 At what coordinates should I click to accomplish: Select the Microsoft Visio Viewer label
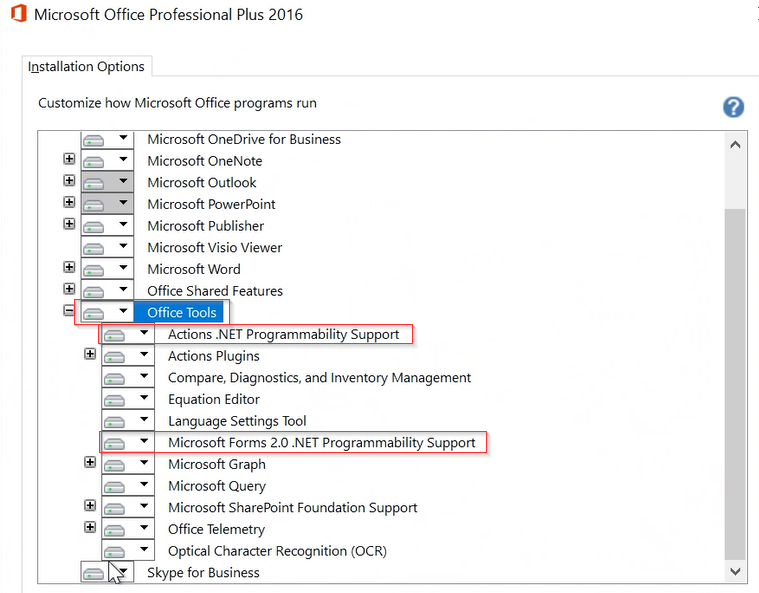(x=214, y=247)
